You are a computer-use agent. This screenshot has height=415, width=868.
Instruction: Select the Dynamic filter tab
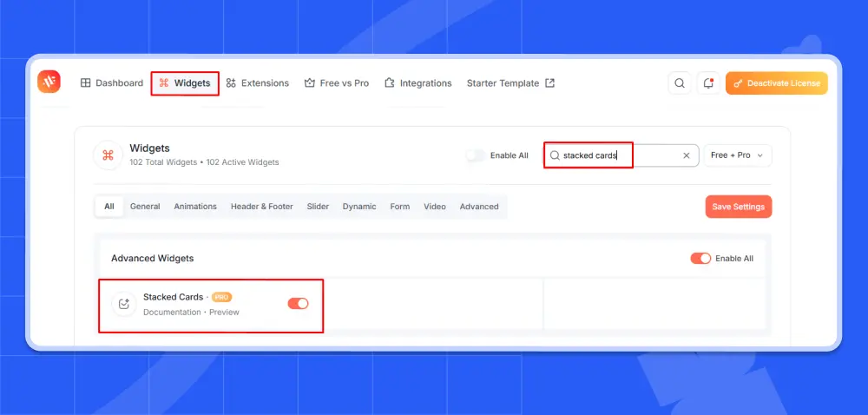click(x=359, y=207)
